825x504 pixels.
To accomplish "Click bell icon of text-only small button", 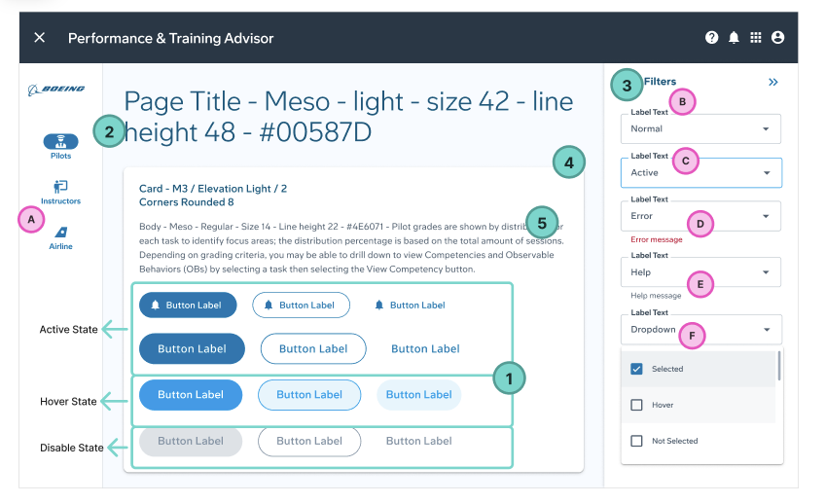I will pyautogui.click(x=378, y=306).
